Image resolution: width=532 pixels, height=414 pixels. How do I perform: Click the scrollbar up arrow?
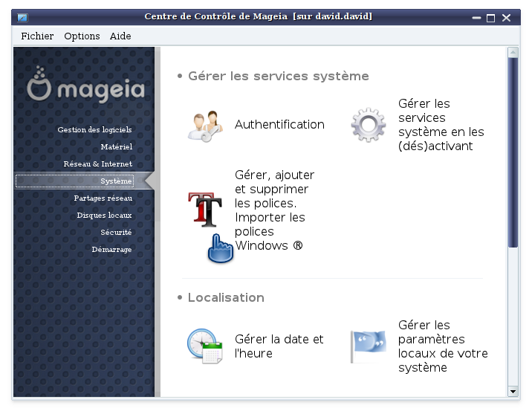click(513, 52)
